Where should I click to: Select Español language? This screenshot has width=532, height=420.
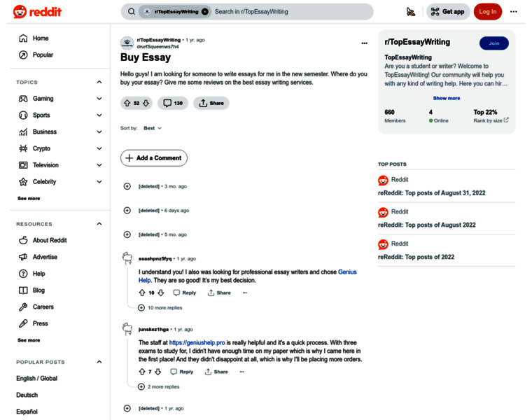[x=27, y=412]
